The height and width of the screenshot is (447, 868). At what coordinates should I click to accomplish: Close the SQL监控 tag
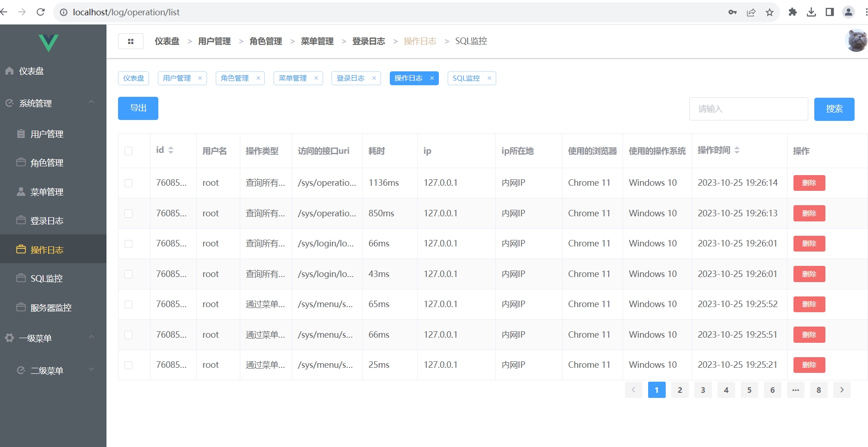(489, 78)
